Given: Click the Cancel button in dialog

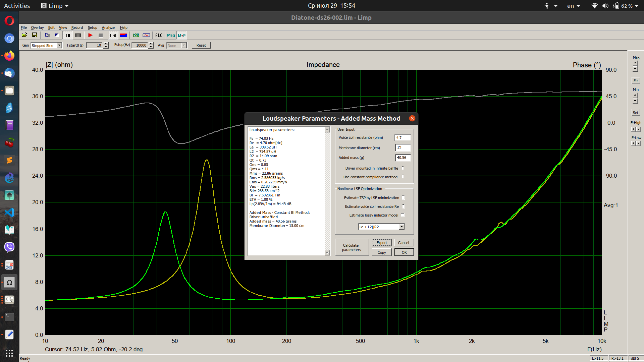Looking at the screenshot, I should coord(404,243).
